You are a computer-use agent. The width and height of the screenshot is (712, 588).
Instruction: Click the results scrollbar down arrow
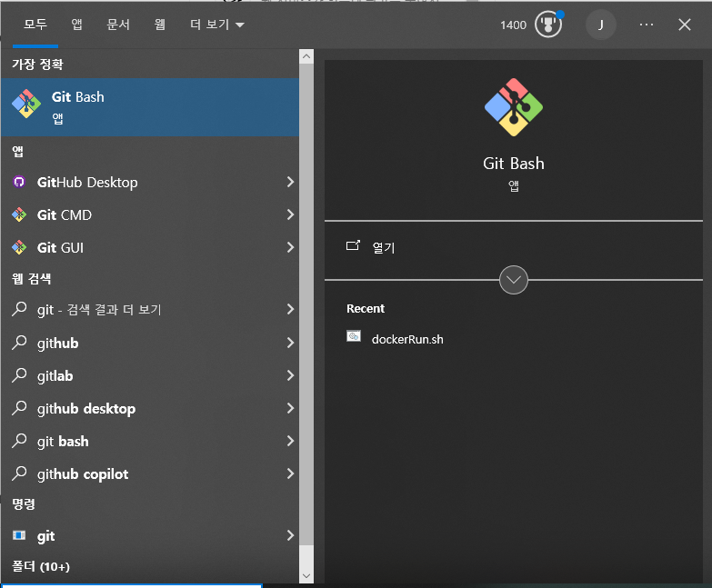pyautogui.click(x=306, y=576)
